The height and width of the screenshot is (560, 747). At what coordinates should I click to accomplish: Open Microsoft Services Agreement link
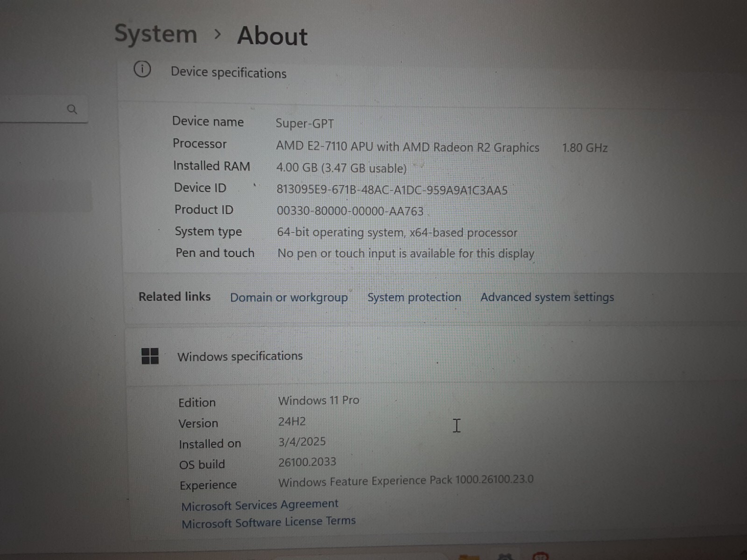coord(260,505)
